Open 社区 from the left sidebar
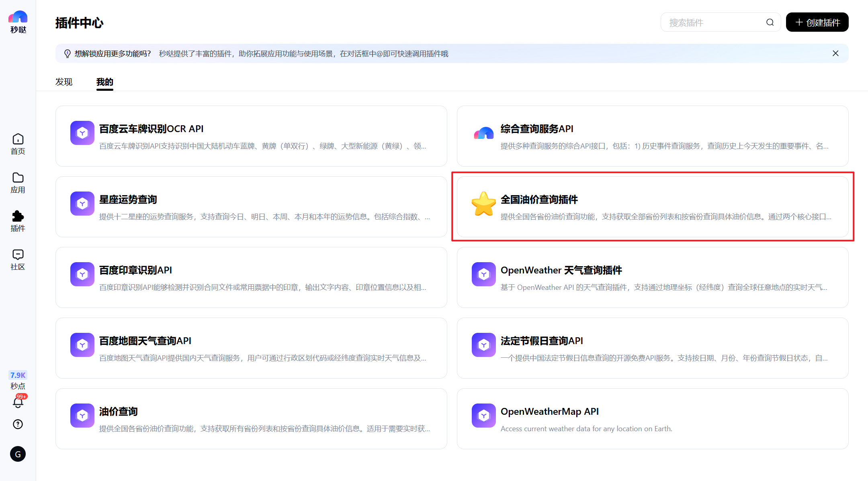Viewport: 868px width, 481px height. [18, 259]
